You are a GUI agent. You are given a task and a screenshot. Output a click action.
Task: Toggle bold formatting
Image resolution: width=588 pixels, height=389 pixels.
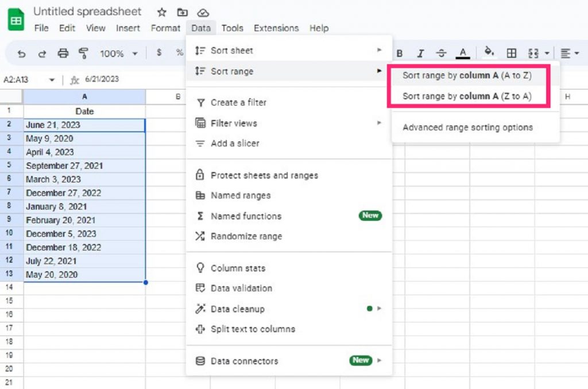coord(400,53)
